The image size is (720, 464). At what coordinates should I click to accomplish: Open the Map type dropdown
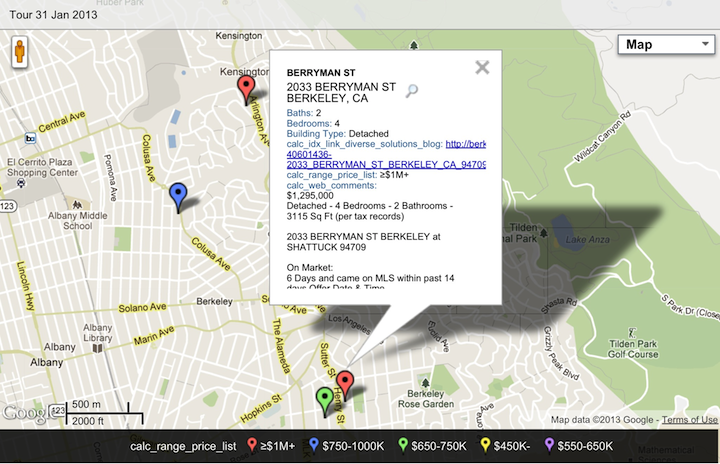pos(664,44)
